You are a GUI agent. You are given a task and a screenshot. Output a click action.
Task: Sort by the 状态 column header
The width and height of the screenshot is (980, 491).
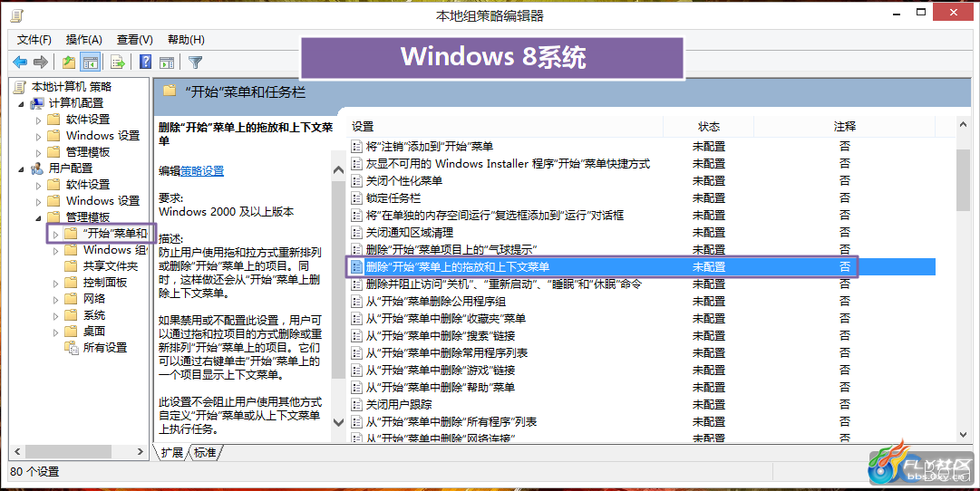(709, 126)
